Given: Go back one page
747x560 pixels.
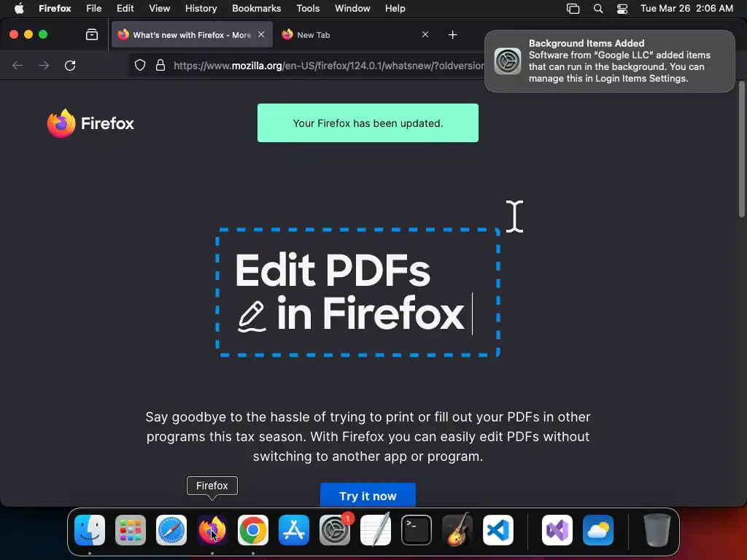Looking at the screenshot, I should 18,65.
